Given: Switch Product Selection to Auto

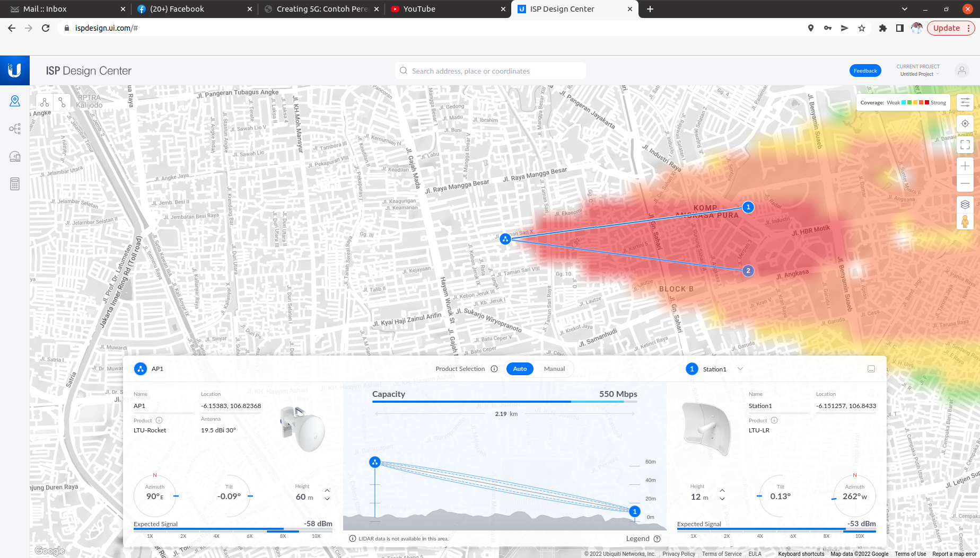Looking at the screenshot, I should coord(520,369).
